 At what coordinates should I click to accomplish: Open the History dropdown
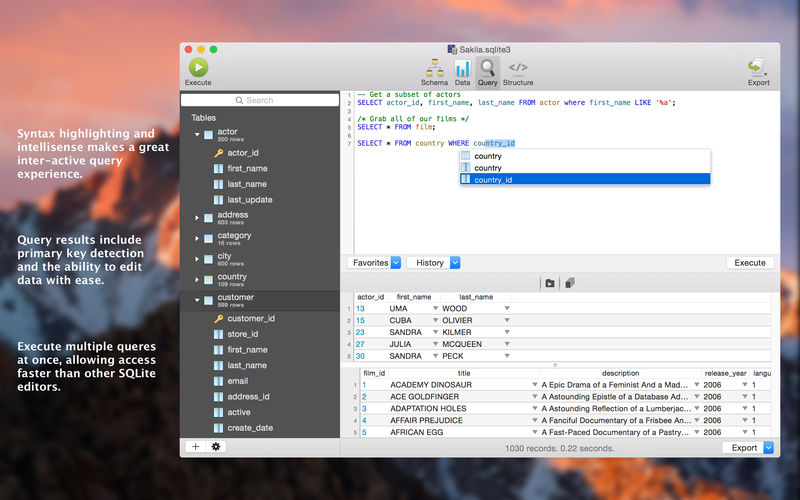(x=433, y=263)
